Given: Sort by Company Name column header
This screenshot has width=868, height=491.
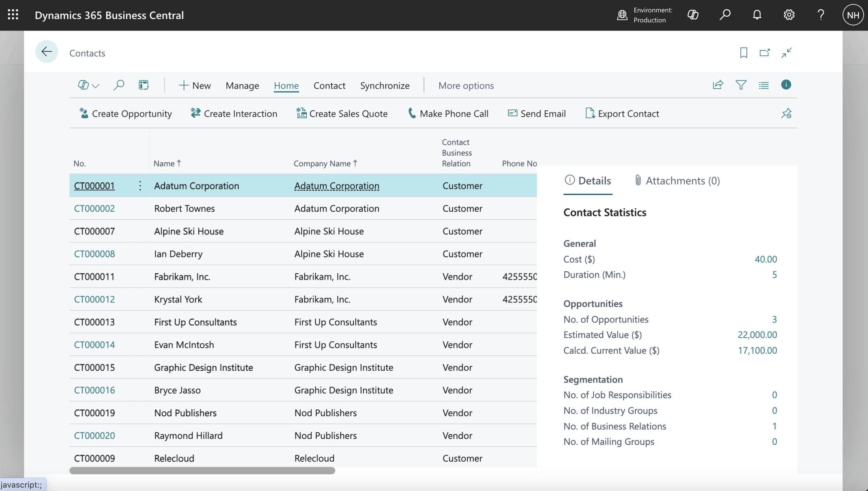Looking at the screenshot, I should 322,163.
